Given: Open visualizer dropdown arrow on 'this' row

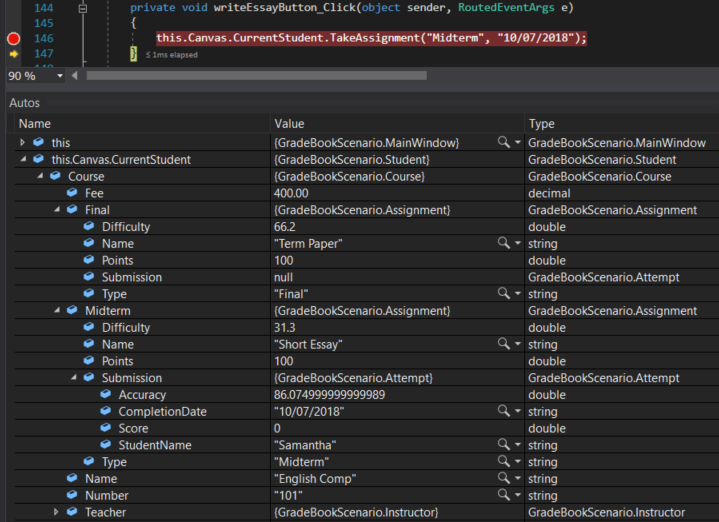Looking at the screenshot, I should tap(518, 143).
